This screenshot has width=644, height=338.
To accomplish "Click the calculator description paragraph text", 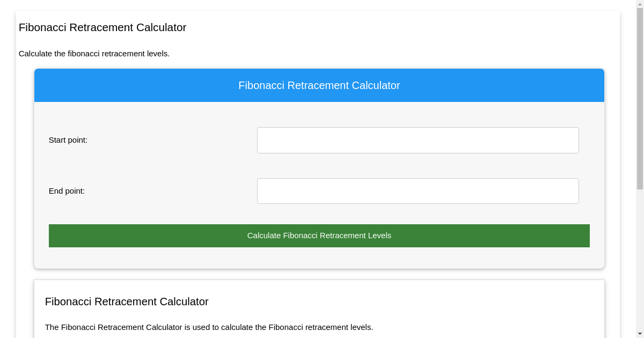I will (x=209, y=327).
